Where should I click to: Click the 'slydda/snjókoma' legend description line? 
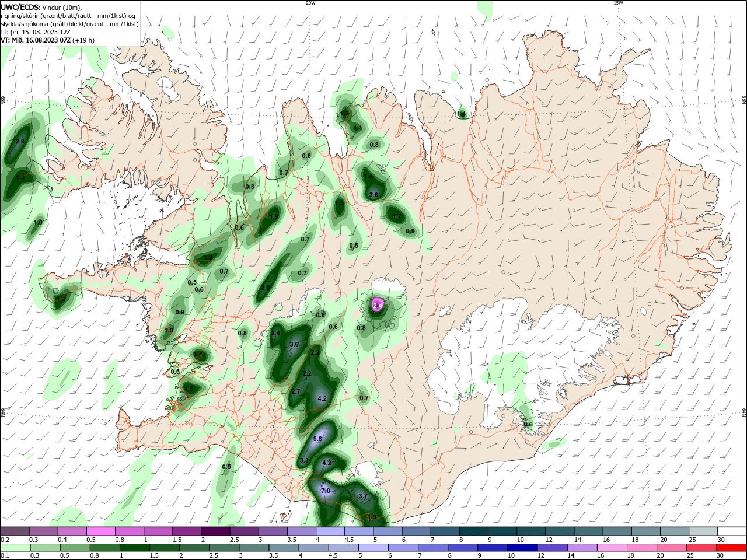(70, 24)
